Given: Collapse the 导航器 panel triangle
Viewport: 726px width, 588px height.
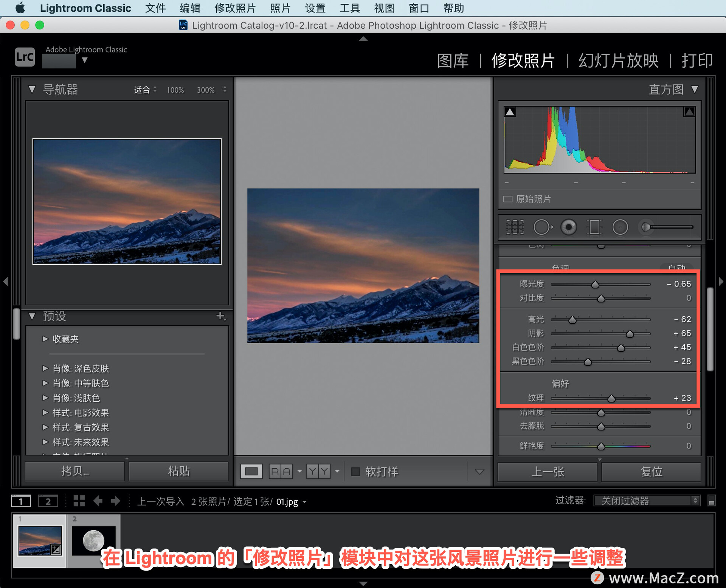Looking at the screenshot, I should (32, 90).
